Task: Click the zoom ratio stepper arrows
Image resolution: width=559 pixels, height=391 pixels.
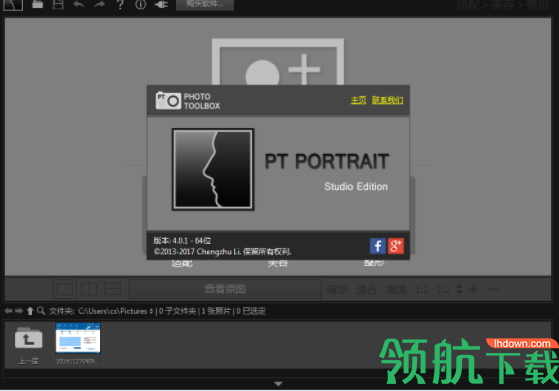Action: pyautogui.click(x=459, y=289)
